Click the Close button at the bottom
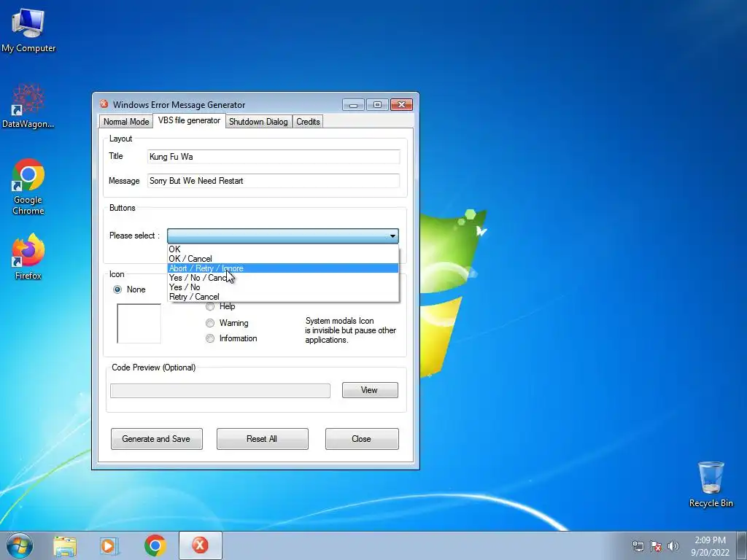Screen dimensions: 747x560 362,438
